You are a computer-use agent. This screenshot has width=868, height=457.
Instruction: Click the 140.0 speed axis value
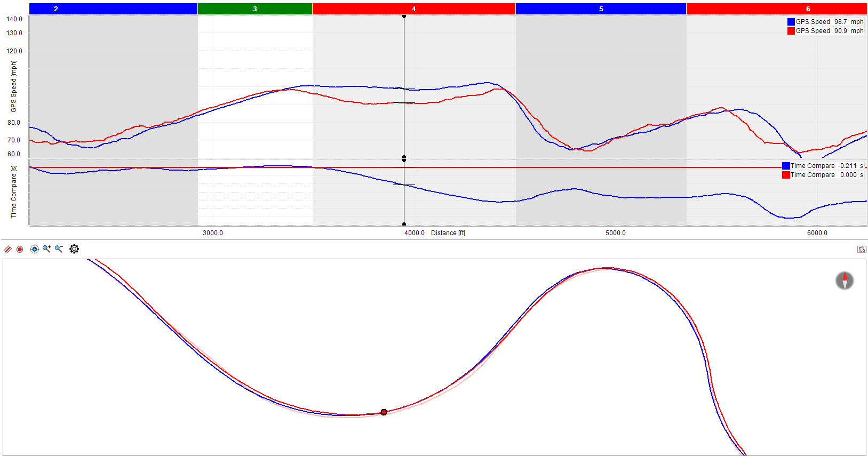pos(14,19)
